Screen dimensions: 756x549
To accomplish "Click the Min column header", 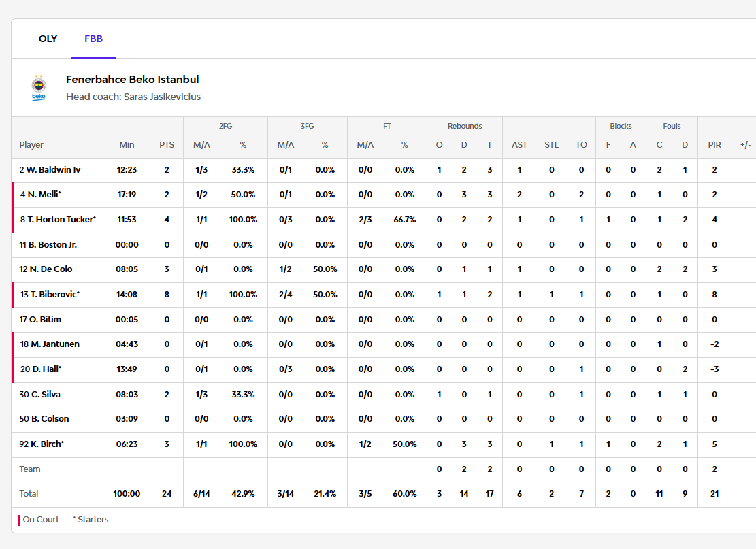I will point(127,145).
